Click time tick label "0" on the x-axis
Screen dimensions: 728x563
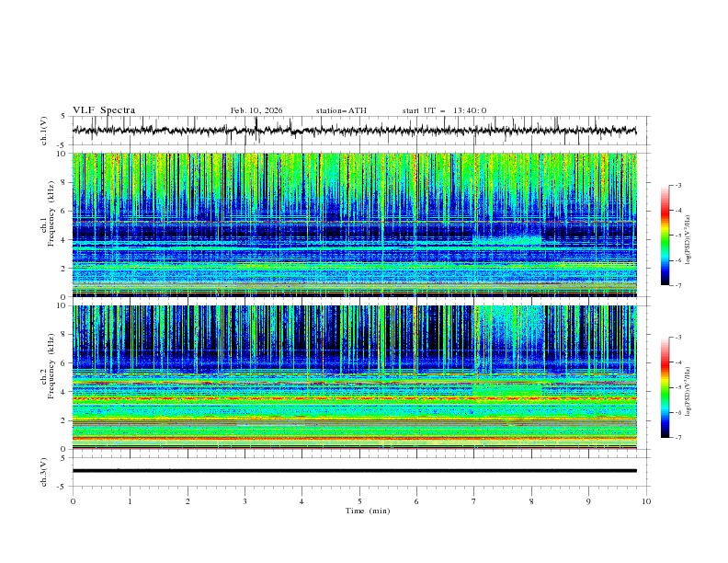(73, 501)
